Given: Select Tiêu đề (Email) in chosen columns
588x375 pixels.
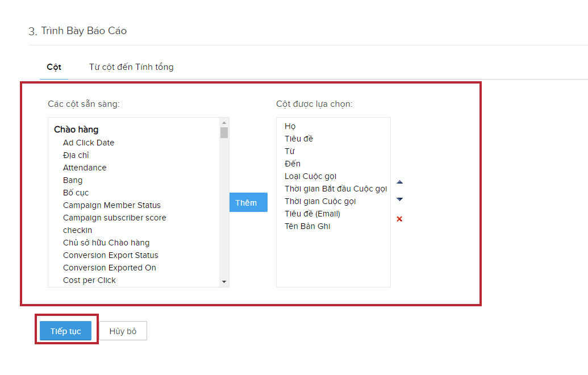Looking at the screenshot, I should point(312,214).
